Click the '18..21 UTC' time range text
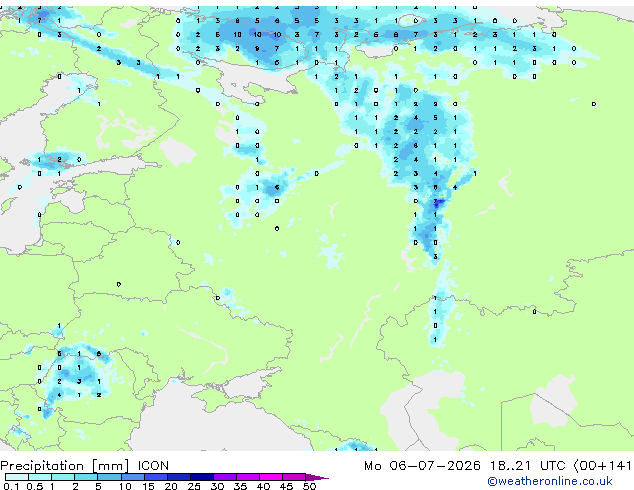Image resolution: width=634 pixels, height=490 pixels. (x=528, y=466)
